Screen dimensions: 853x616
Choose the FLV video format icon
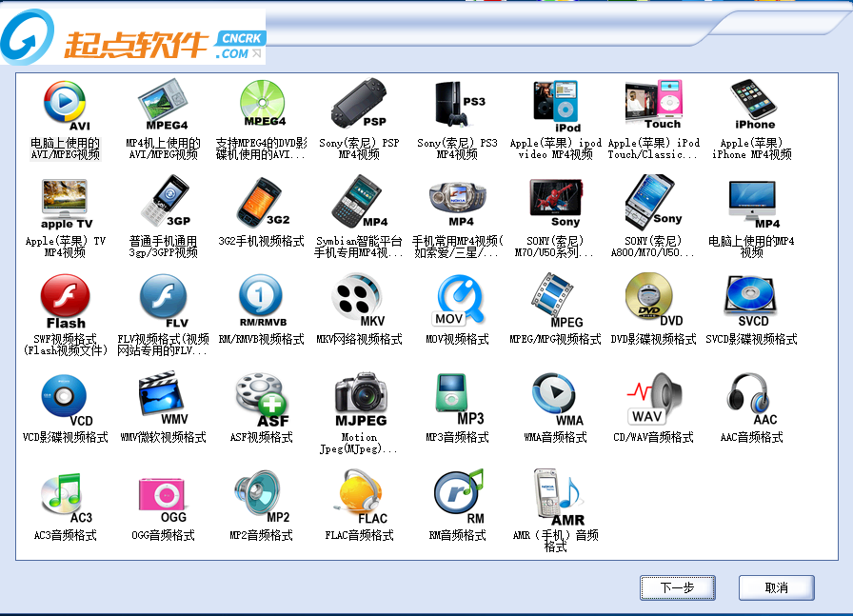pyautogui.click(x=163, y=300)
